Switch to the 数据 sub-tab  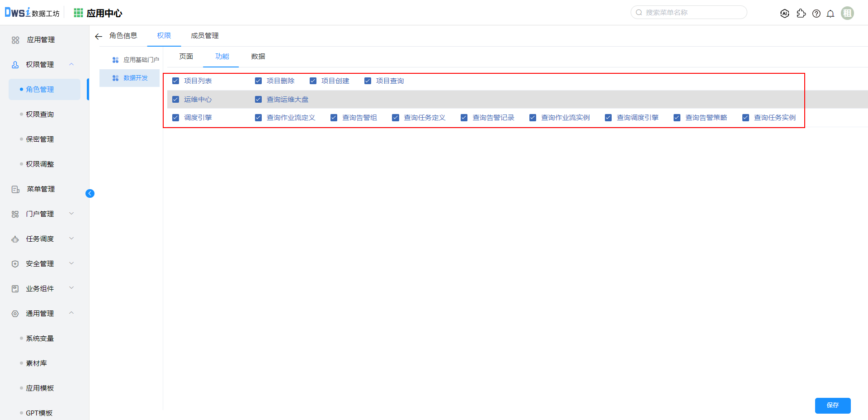pyautogui.click(x=258, y=57)
